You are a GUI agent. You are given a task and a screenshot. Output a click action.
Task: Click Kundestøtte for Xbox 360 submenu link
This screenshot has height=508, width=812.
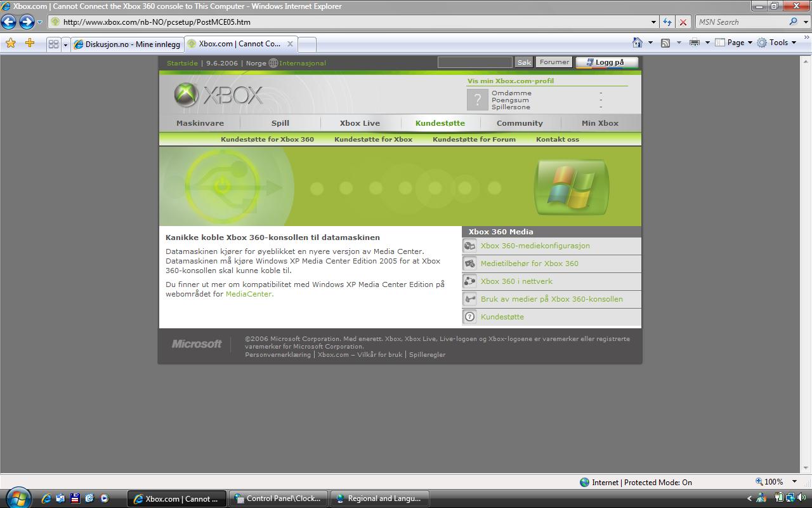(x=267, y=139)
